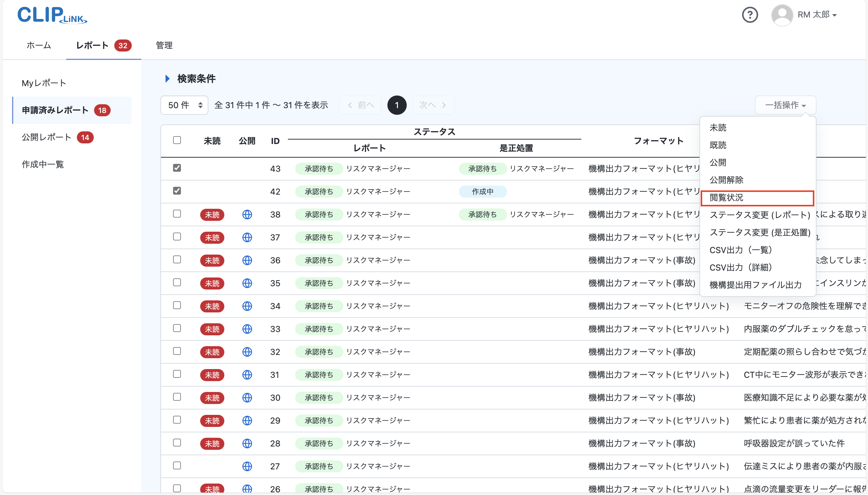
Task: Uncheck the checkbox for report 43
Action: (x=177, y=168)
